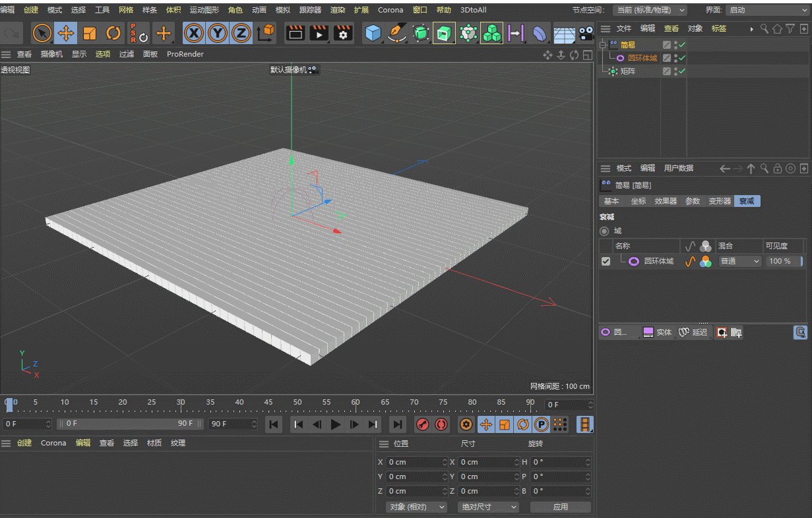Add a 实体 field layer
The image size is (812, 518).
click(658, 332)
